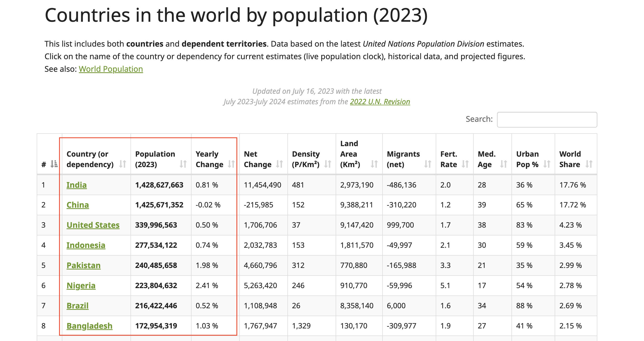Open the Pakistan country page
Viewport: 644px width, 341px height.
[x=84, y=265]
